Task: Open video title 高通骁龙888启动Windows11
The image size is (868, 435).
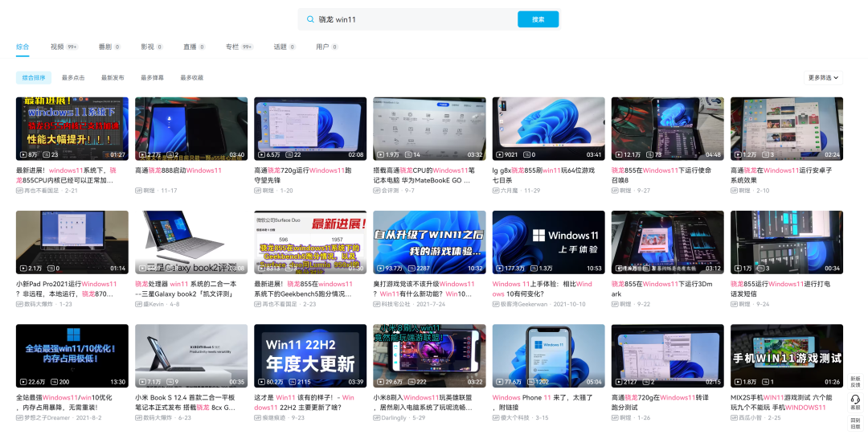Action: (x=178, y=170)
